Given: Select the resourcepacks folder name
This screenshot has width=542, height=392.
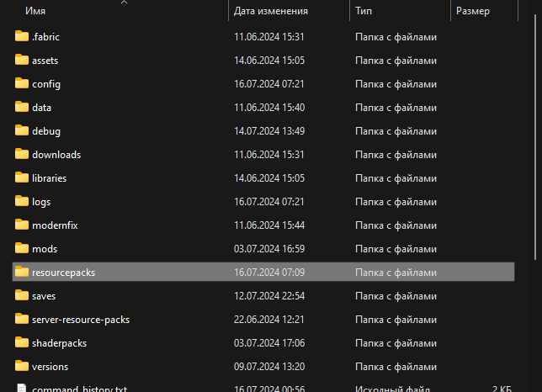Looking at the screenshot, I should point(64,273).
